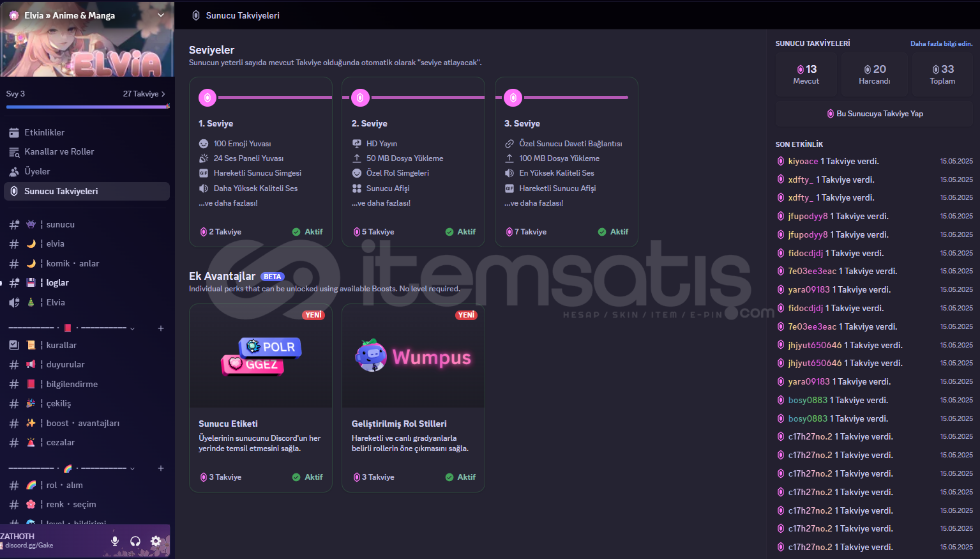Deafen with the headphones icon

point(135,541)
